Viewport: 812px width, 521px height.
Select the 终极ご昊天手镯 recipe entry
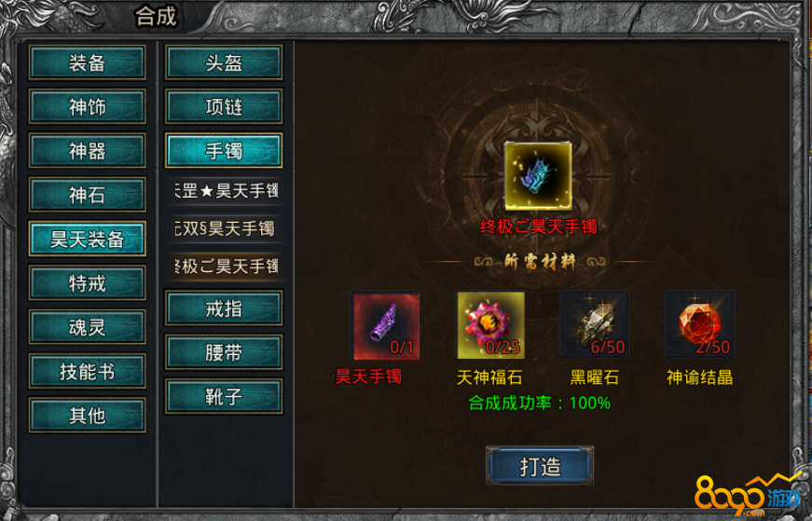(x=226, y=267)
